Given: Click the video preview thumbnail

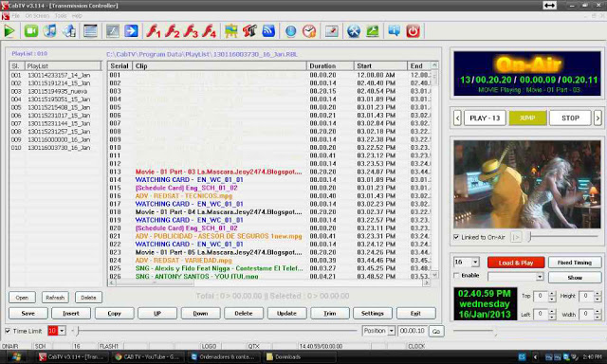Looking at the screenshot, I should tap(527, 185).
